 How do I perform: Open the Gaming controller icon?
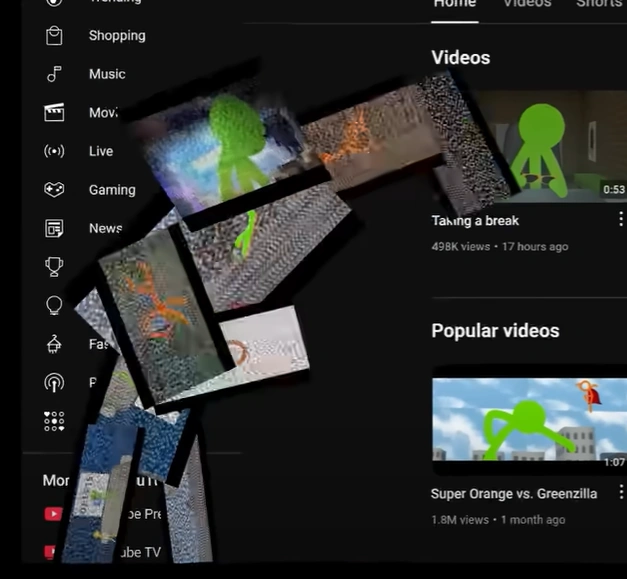54,190
